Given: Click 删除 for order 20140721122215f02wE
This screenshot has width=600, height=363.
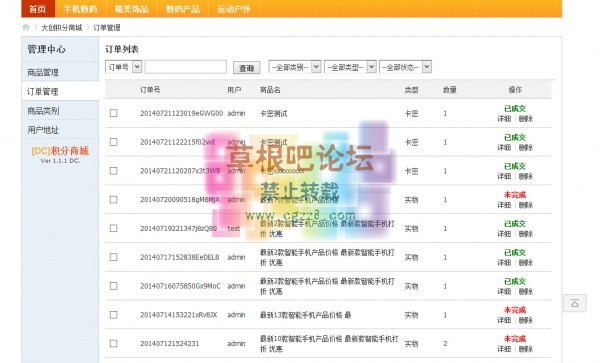Looking at the screenshot, I should tap(525, 147).
